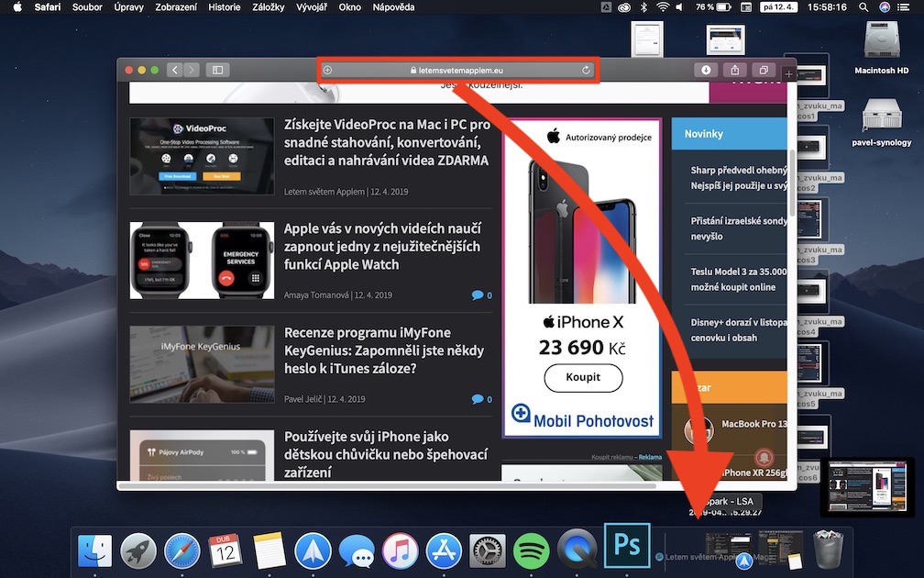
Task: Toggle the Safari sidebar button
Action: [x=217, y=70]
